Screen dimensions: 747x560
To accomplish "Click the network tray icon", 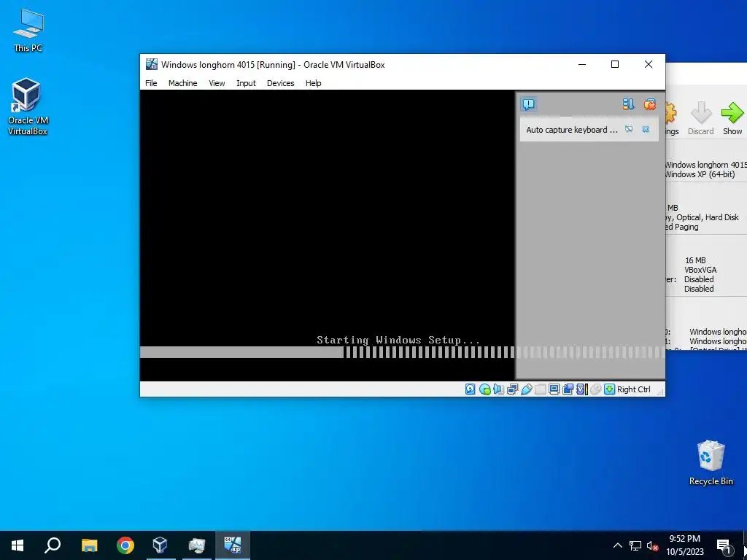I will pyautogui.click(x=635, y=545).
